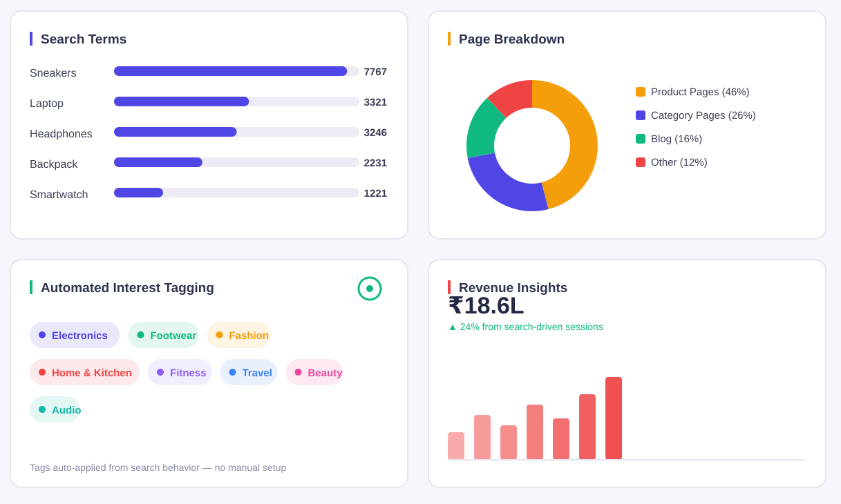This screenshot has width=841, height=504.
Task: Pick the Audio interest tag
Action: [x=55, y=409]
